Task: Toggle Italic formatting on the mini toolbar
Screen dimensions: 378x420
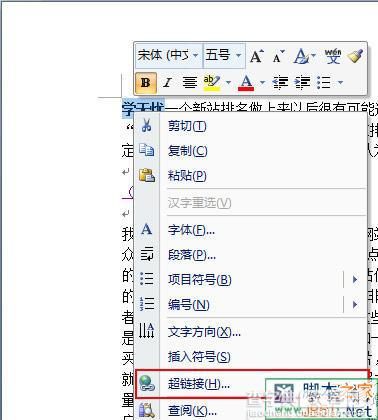Action: click(x=167, y=82)
